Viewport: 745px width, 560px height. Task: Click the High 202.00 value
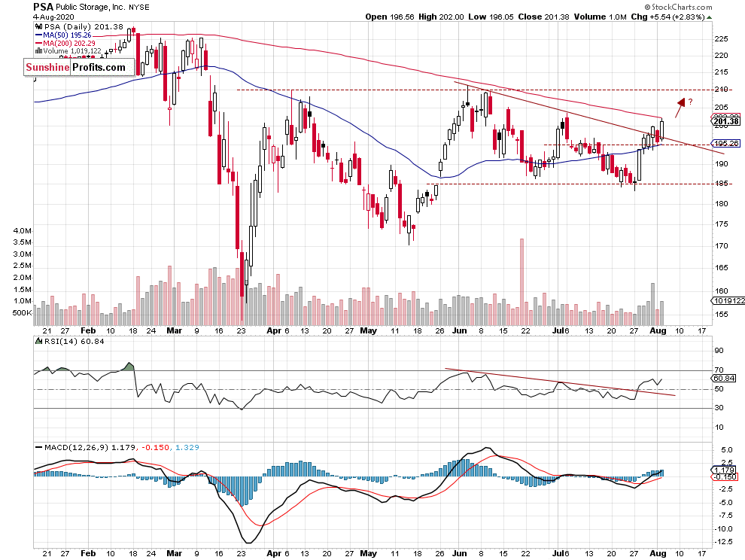(x=442, y=17)
